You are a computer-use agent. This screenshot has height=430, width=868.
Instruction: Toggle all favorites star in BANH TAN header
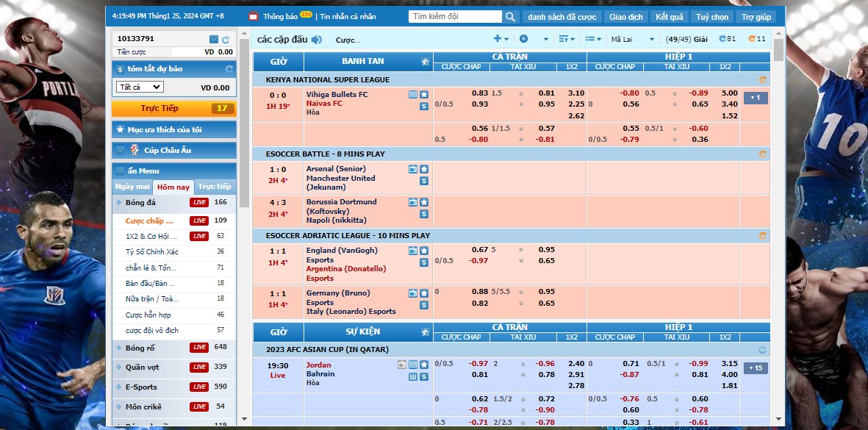point(425,62)
